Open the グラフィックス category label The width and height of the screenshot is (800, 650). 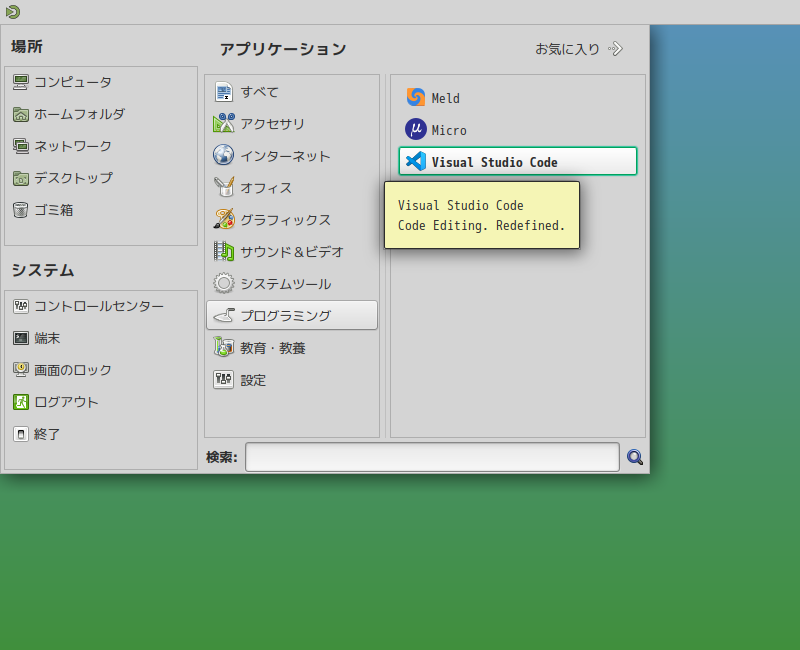pyautogui.click(x=286, y=220)
